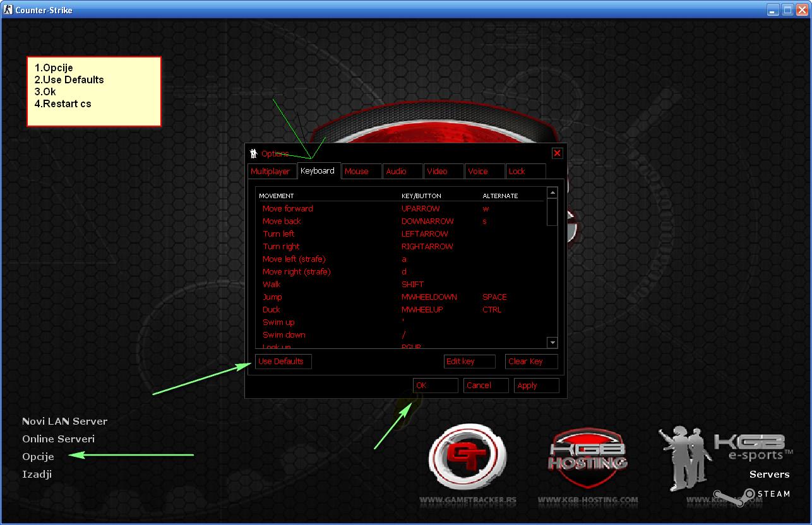Image resolution: width=812 pixels, height=525 pixels.
Task: Click the Options dialog title icon
Action: point(253,153)
